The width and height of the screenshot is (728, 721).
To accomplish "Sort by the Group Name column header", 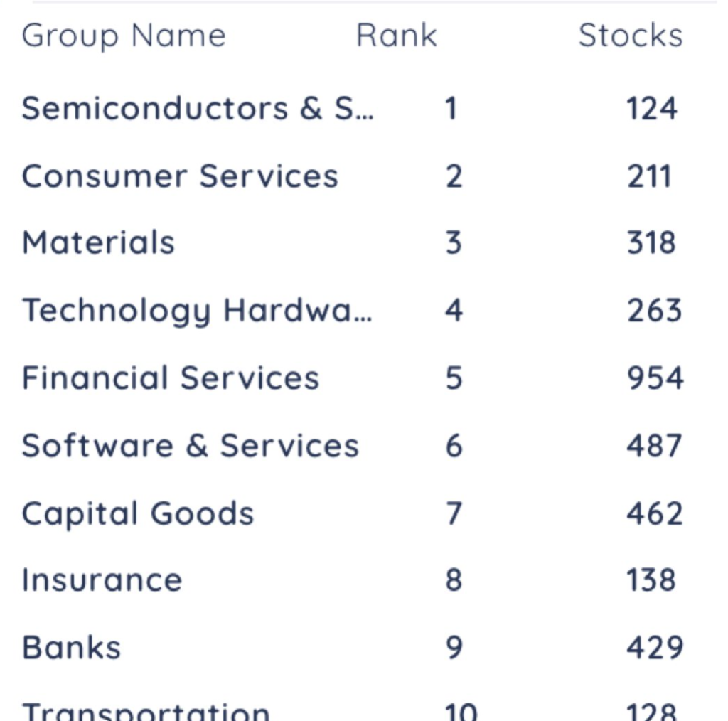I will 124,36.
